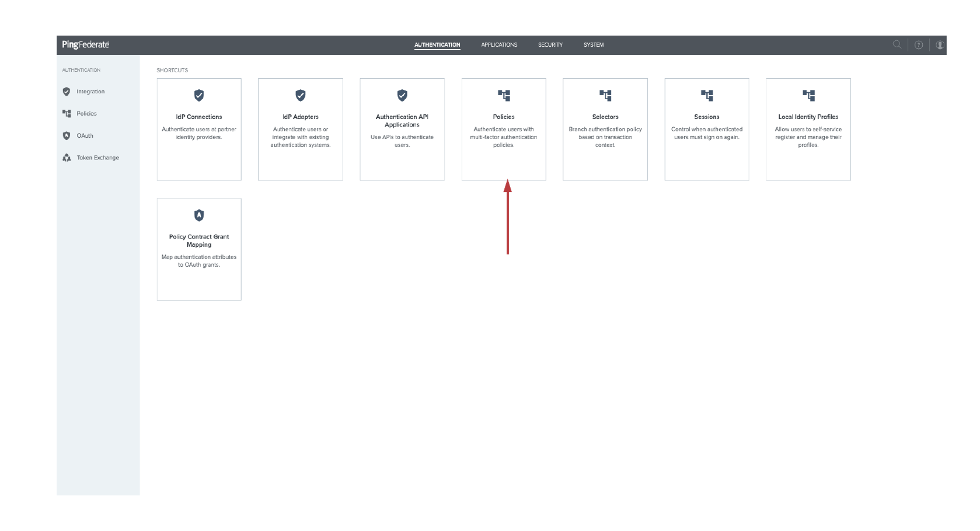Open the Policies shortcut tile
The height and width of the screenshot is (531, 980).
pos(504,130)
